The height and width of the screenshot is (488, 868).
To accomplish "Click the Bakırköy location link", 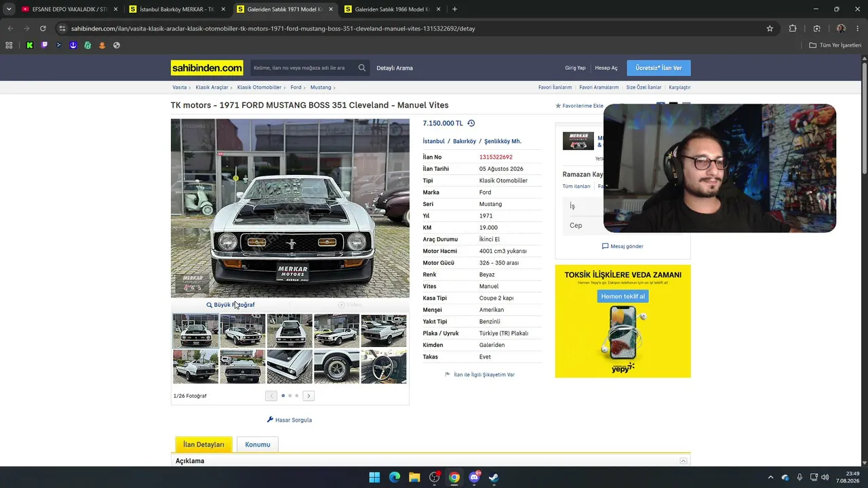I will coord(465,141).
